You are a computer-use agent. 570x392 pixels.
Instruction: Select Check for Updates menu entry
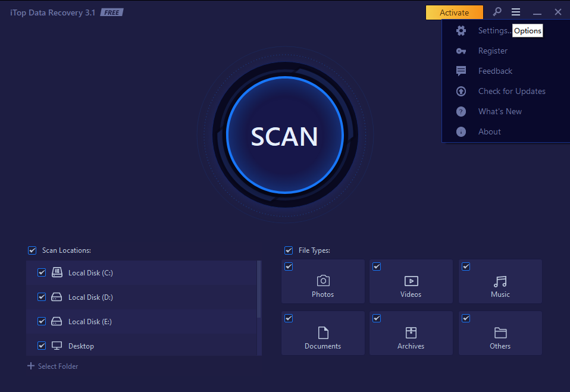[x=512, y=91]
